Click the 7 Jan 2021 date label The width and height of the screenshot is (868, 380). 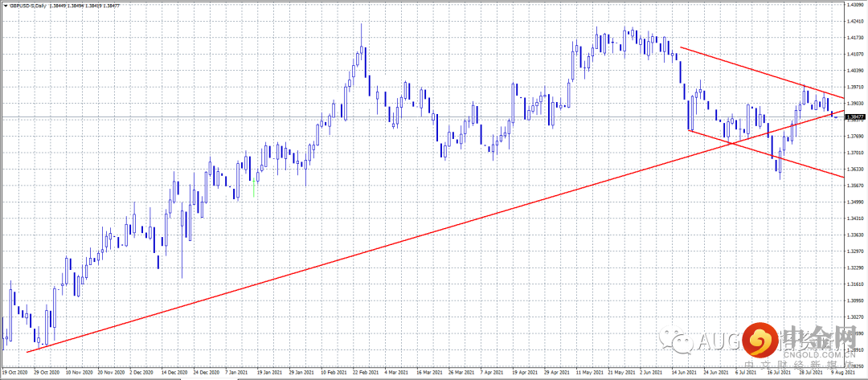(x=237, y=372)
